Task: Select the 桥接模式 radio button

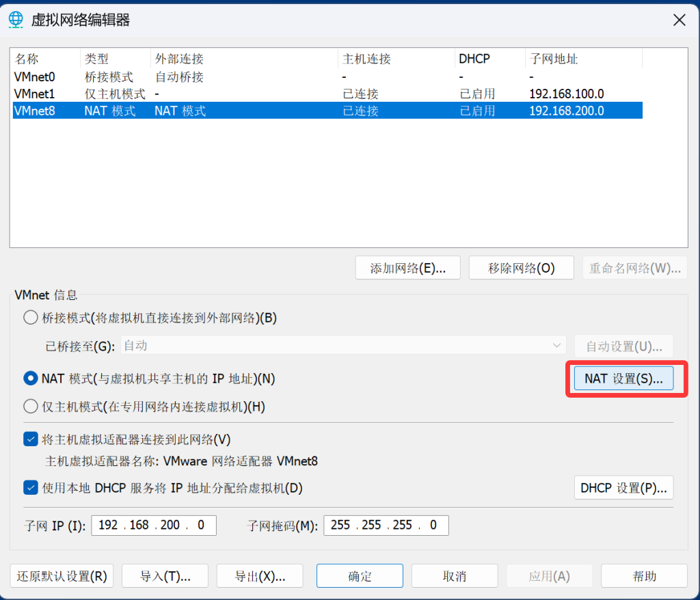Action: [x=31, y=318]
